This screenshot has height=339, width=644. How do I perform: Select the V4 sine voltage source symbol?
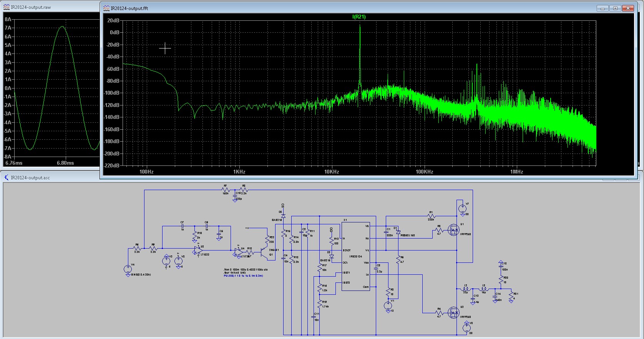click(x=128, y=269)
